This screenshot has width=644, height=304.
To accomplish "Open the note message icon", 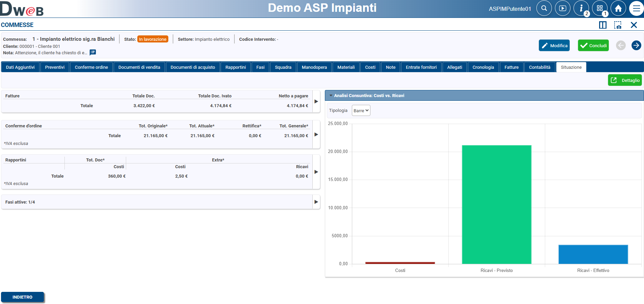I will point(93,53).
